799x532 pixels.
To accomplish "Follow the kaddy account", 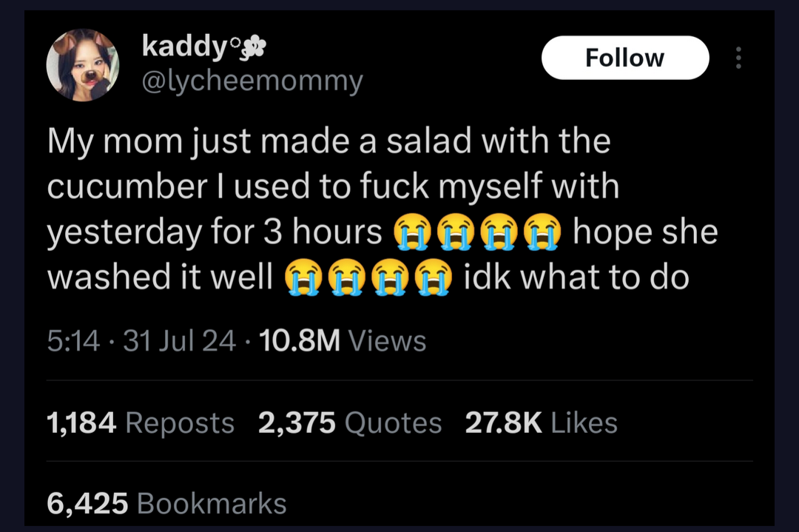I will pos(624,58).
